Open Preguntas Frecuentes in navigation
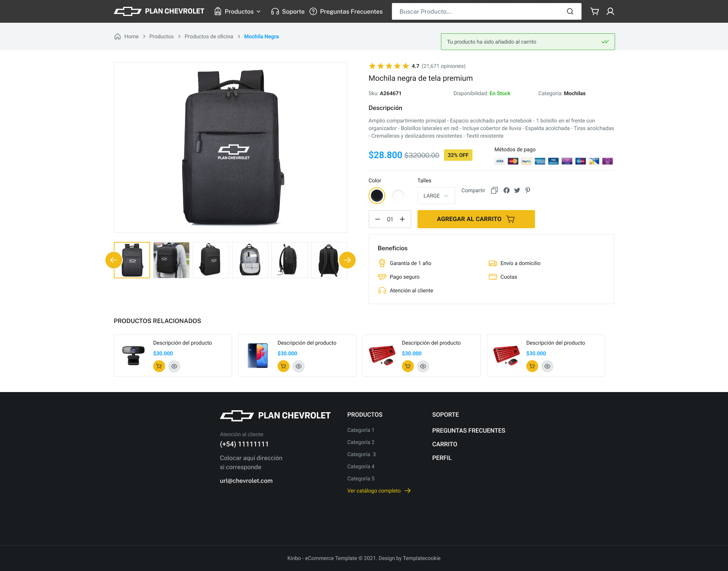 (x=346, y=11)
